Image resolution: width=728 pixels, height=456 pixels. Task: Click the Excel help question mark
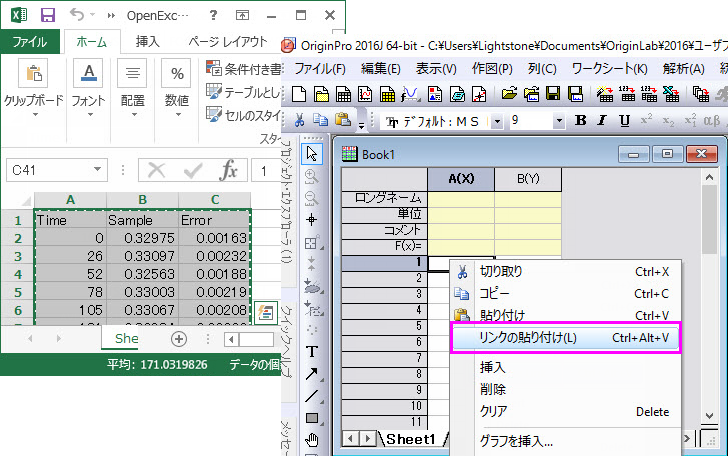pyautogui.click(x=213, y=15)
